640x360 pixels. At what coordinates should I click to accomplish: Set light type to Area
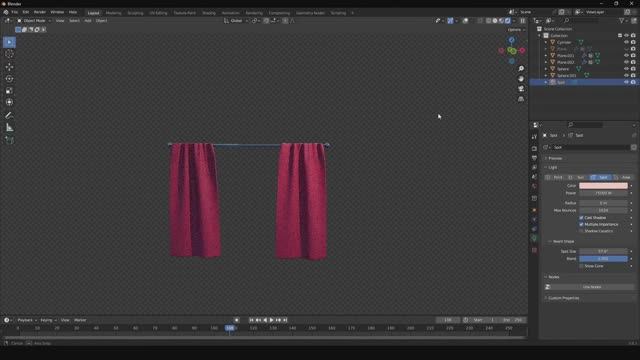pos(623,178)
